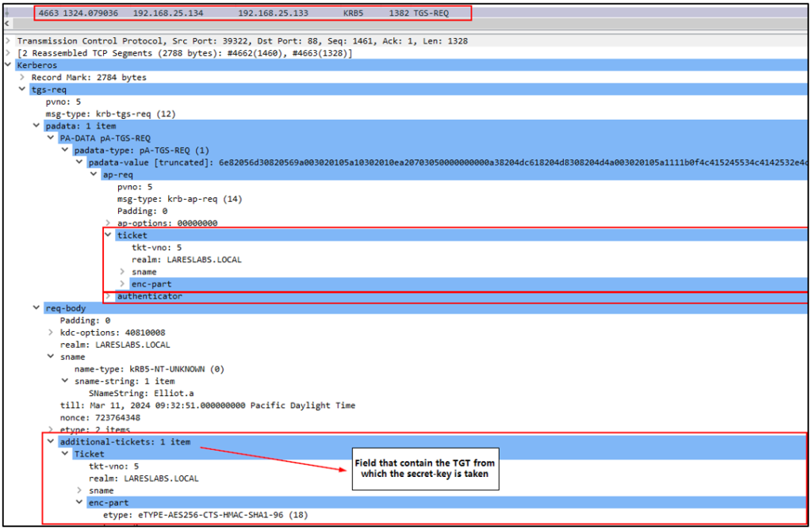Image resolution: width=812 pixels, height=530 pixels.
Task: Click the packet list horizontal scrollbar
Action: point(410,24)
